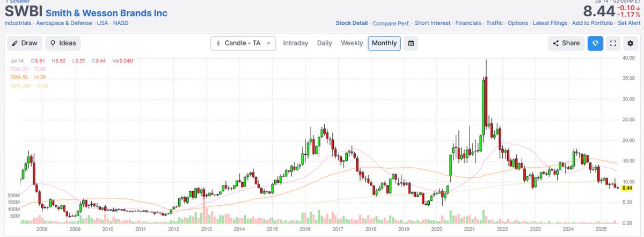Open Financials page

click(469, 23)
